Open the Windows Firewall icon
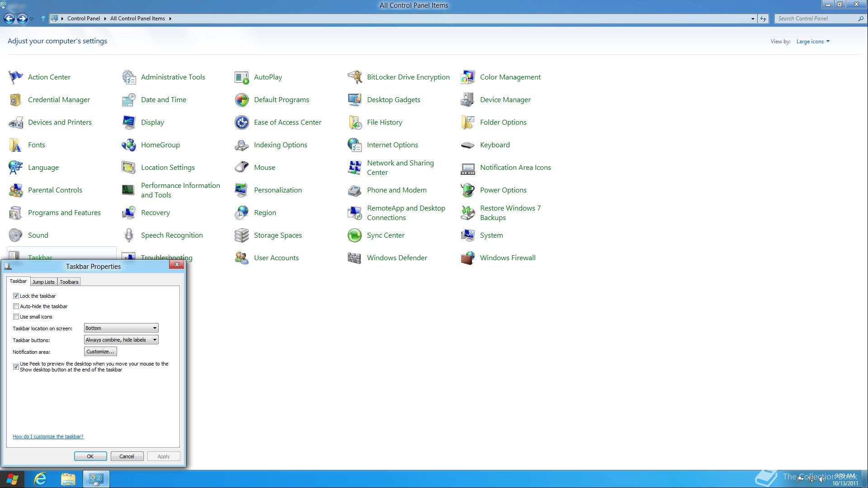Screen dimensions: 868x488 [467, 258]
